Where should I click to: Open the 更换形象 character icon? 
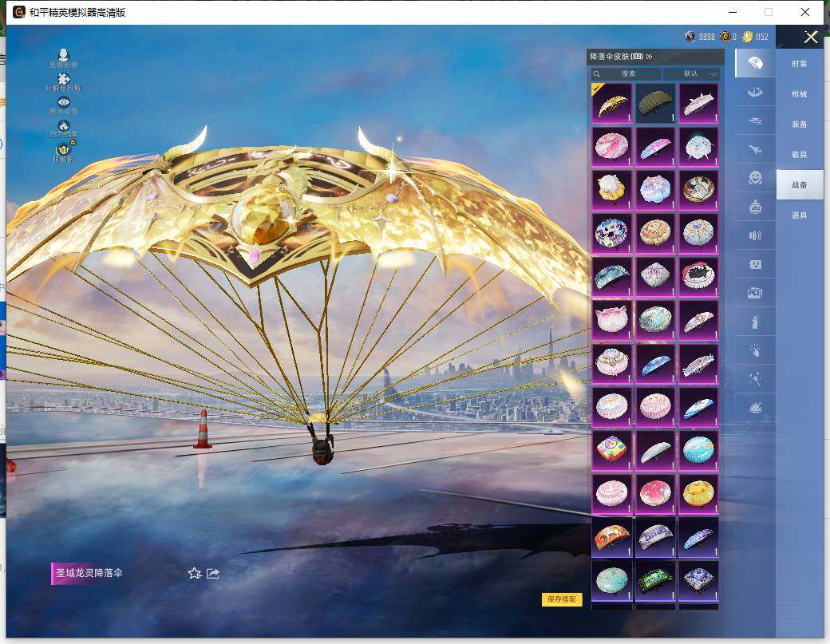point(63,55)
